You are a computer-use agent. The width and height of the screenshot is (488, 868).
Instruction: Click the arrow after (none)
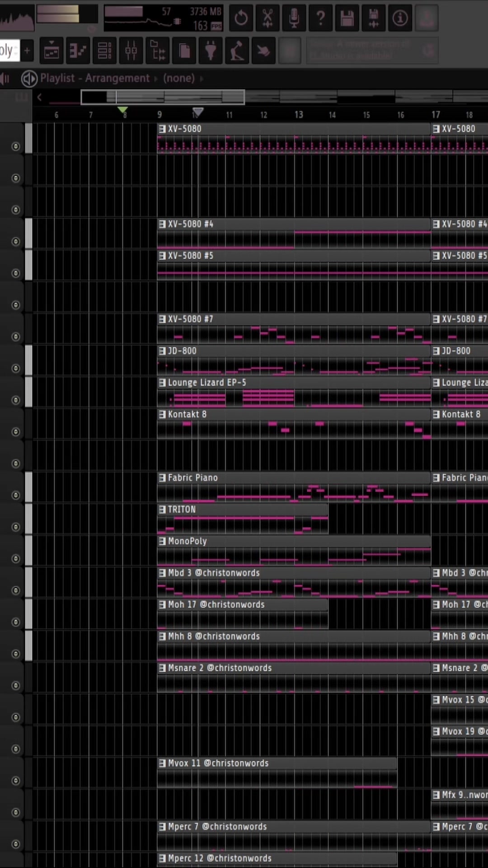coord(202,79)
